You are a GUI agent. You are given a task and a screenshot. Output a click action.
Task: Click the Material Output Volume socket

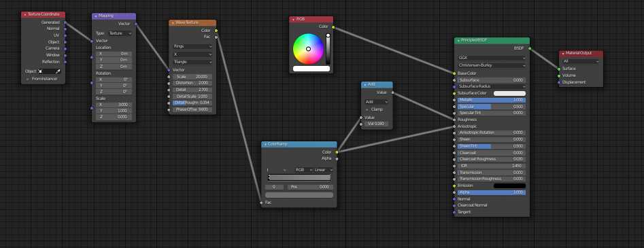[x=559, y=75]
